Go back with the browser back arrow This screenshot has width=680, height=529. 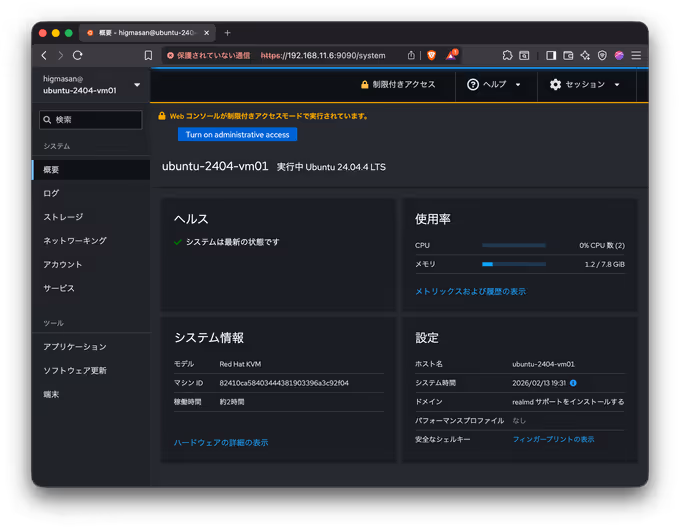[44, 56]
